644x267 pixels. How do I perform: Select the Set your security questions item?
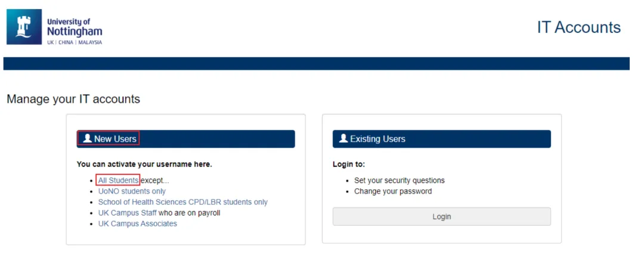[x=399, y=180]
